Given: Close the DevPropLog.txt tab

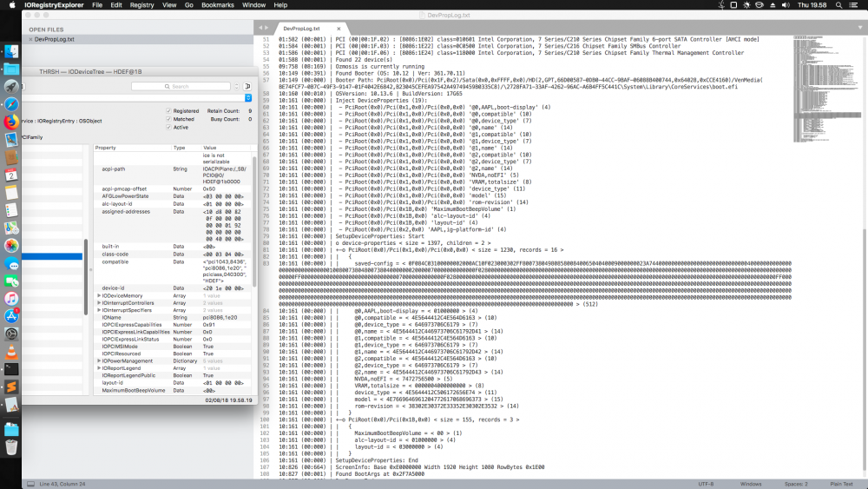Looking at the screenshot, I should point(339,29).
